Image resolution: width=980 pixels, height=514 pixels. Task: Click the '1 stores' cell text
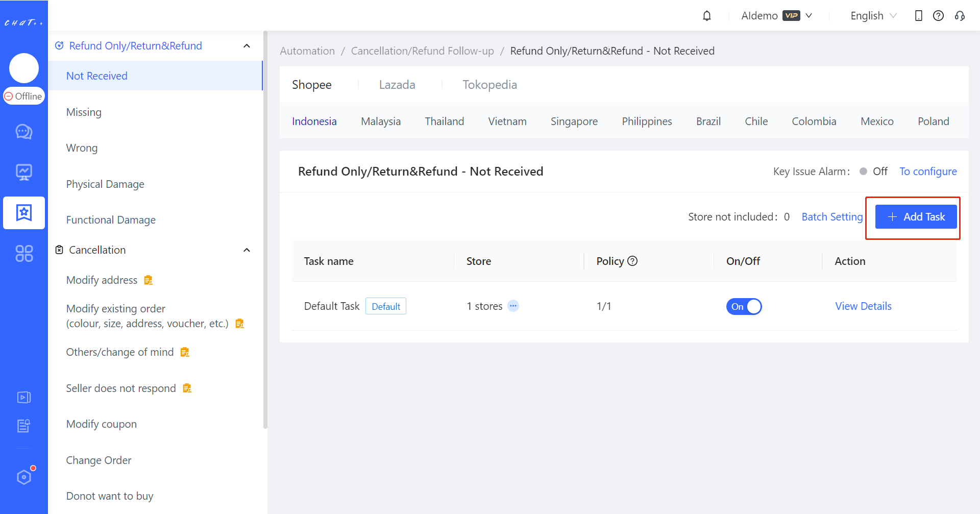484,306
